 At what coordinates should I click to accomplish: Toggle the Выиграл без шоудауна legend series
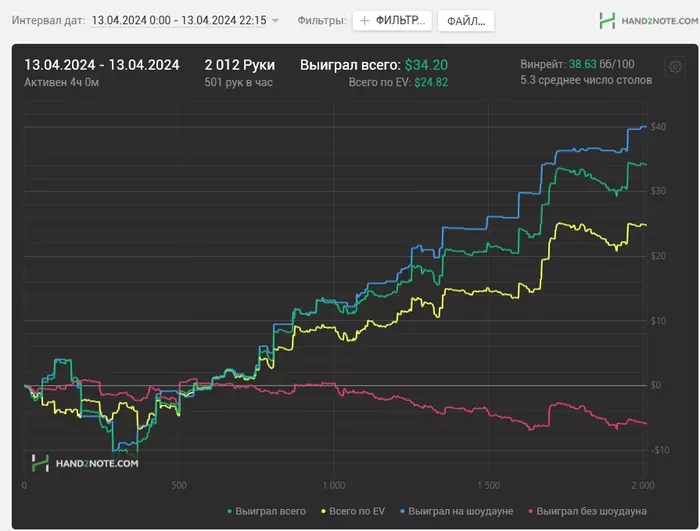pos(587,511)
